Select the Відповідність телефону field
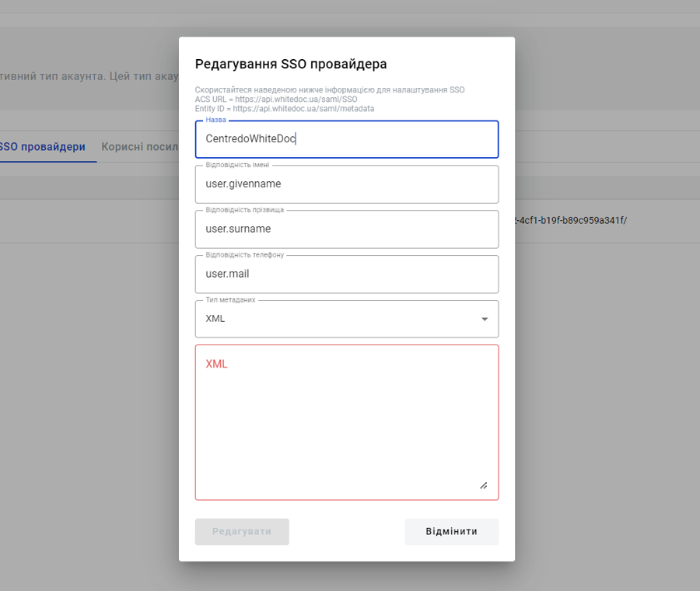 (346, 275)
